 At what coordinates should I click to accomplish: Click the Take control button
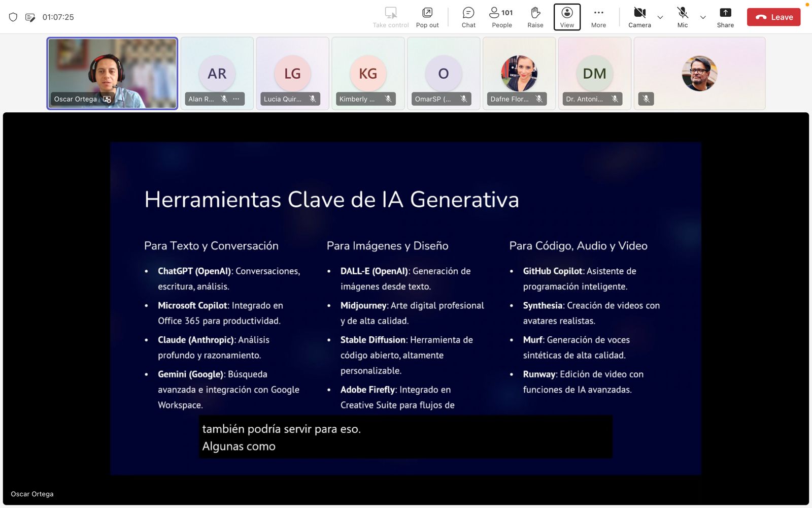(391, 17)
